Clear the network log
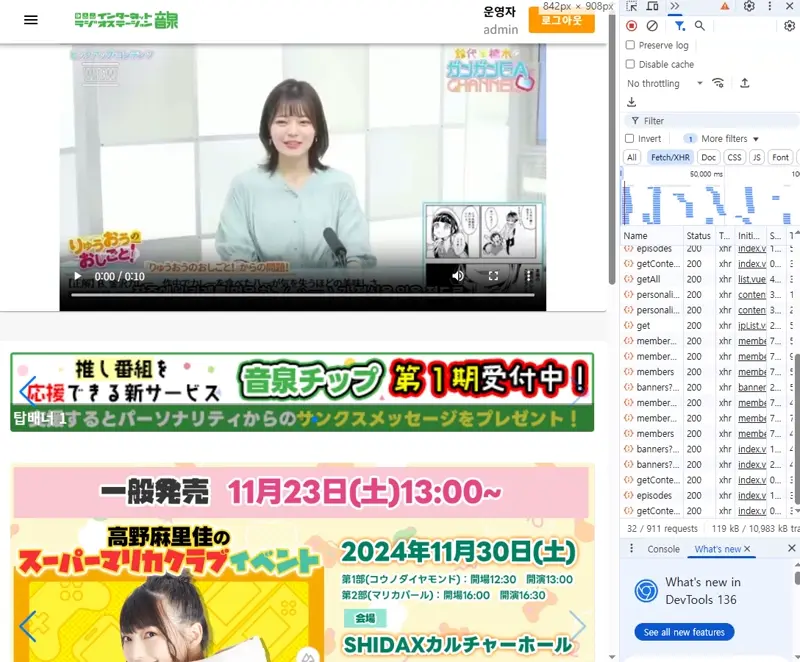This screenshot has width=800, height=662. [x=652, y=26]
